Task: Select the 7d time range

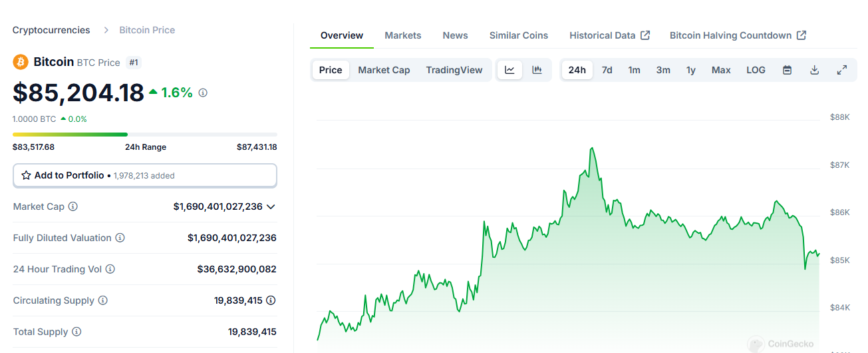Action: click(607, 70)
